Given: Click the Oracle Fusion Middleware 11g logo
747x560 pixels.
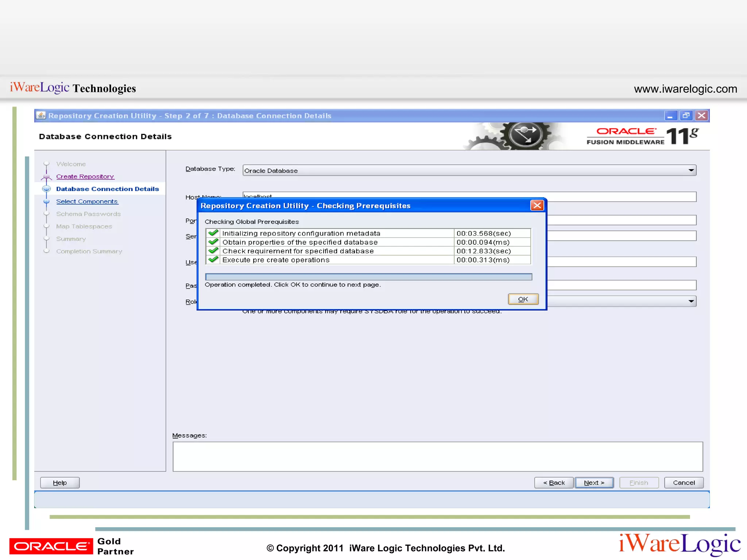Looking at the screenshot, I should coord(642,136).
